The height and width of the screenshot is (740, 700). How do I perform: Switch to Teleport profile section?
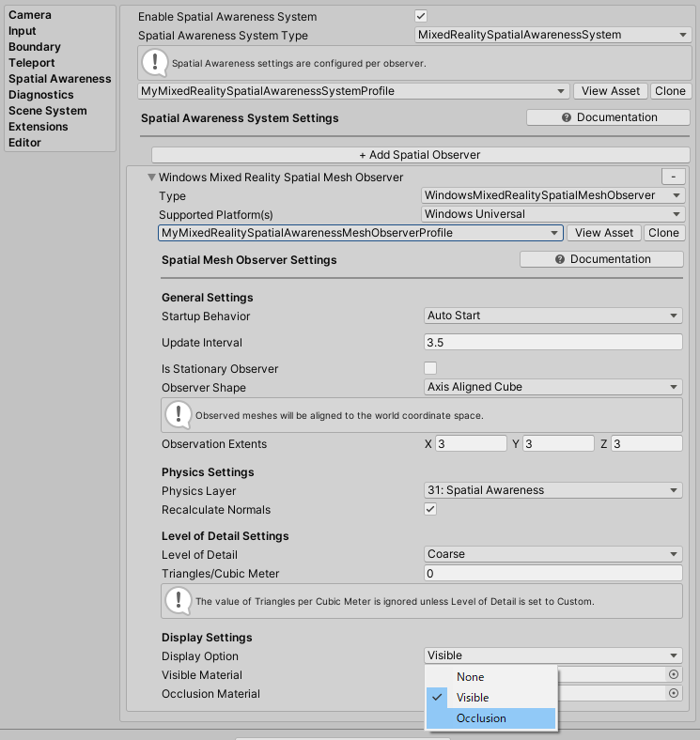click(32, 63)
